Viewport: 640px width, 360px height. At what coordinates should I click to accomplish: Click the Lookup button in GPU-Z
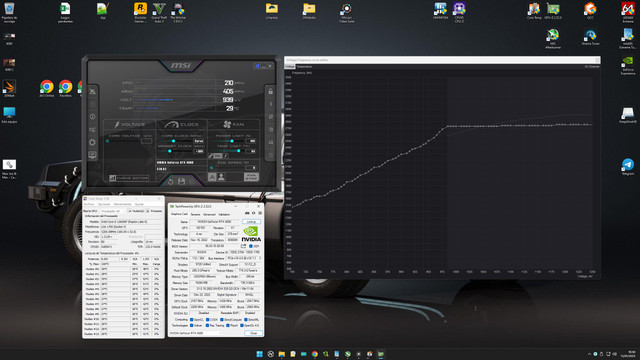click(251, 222)
